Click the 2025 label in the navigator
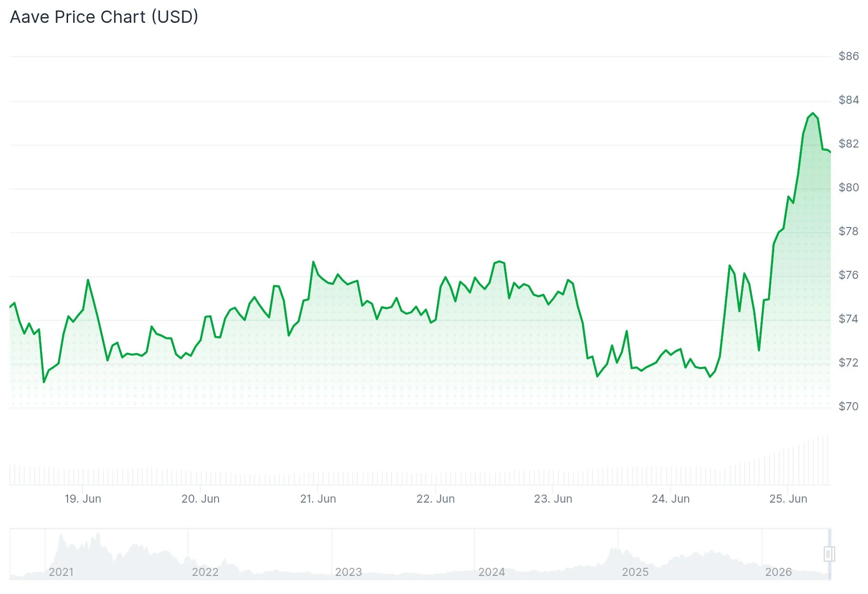Image resolution: width=868 pixels, height=594 pixels. point(635,572)
